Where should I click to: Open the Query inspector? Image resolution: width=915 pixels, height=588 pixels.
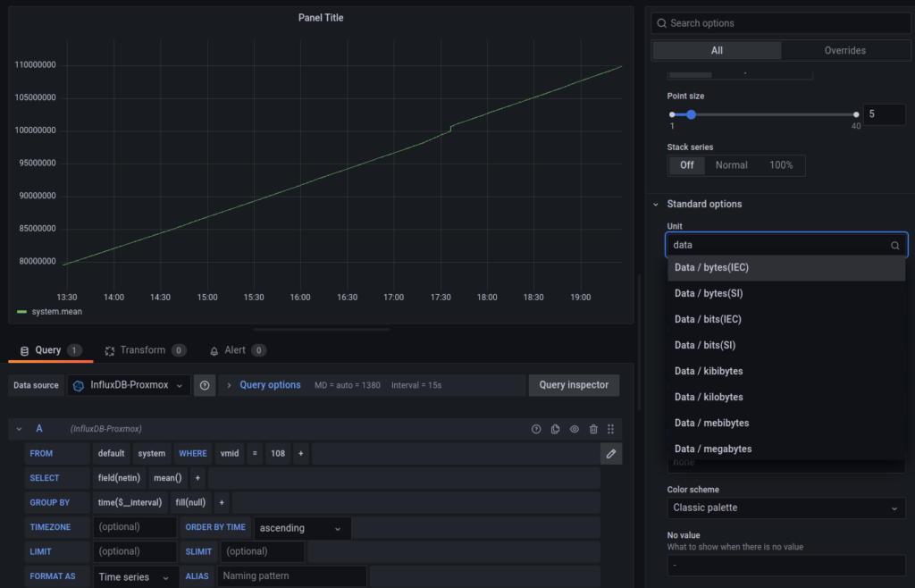[x=574, y=385]
